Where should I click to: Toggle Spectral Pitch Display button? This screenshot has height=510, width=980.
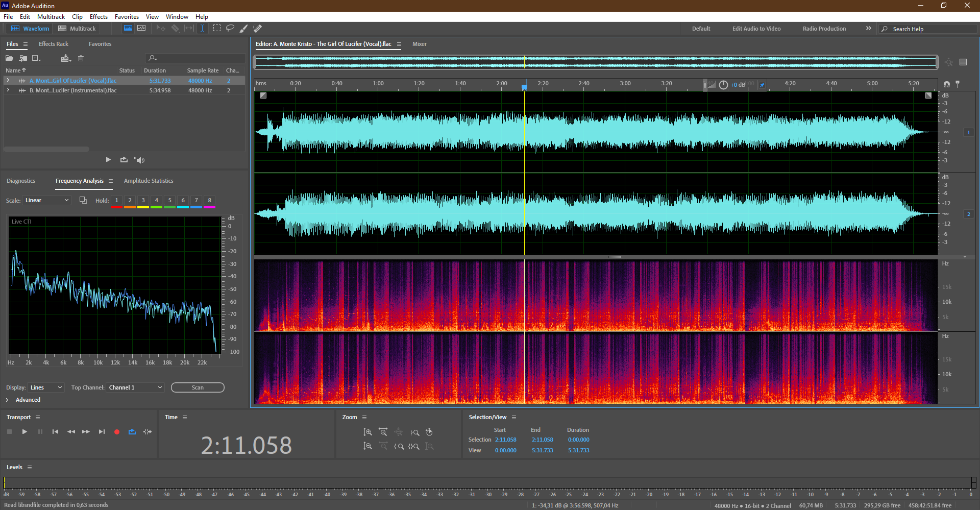[141, 29]
